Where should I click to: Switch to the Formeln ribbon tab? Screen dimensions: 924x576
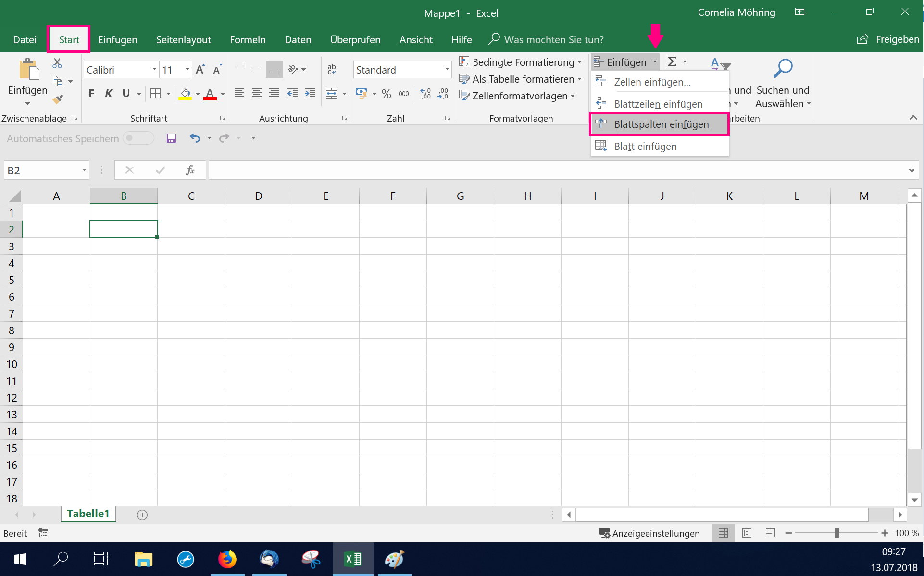[248, 39]
